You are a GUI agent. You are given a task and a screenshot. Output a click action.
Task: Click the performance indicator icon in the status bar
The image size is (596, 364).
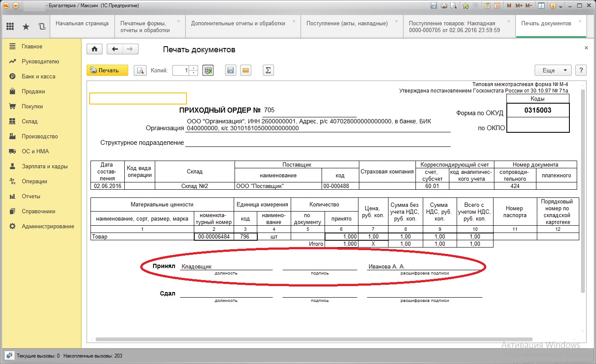pyautogui.click(x=9, y=355)
